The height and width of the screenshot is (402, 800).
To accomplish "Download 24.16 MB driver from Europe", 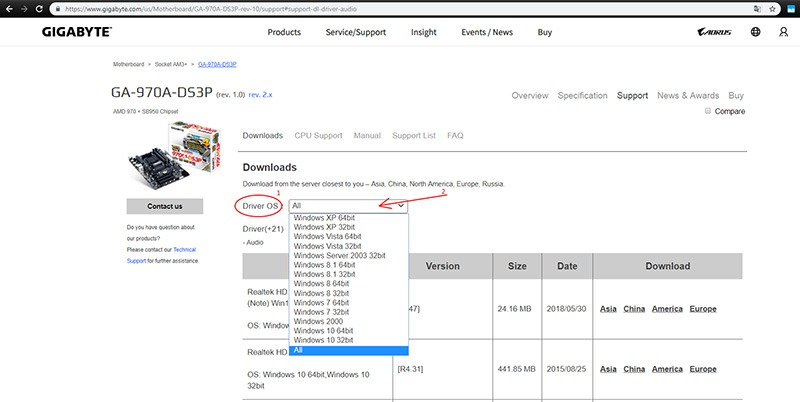I will pyautogui.click(x=703, y=309).
